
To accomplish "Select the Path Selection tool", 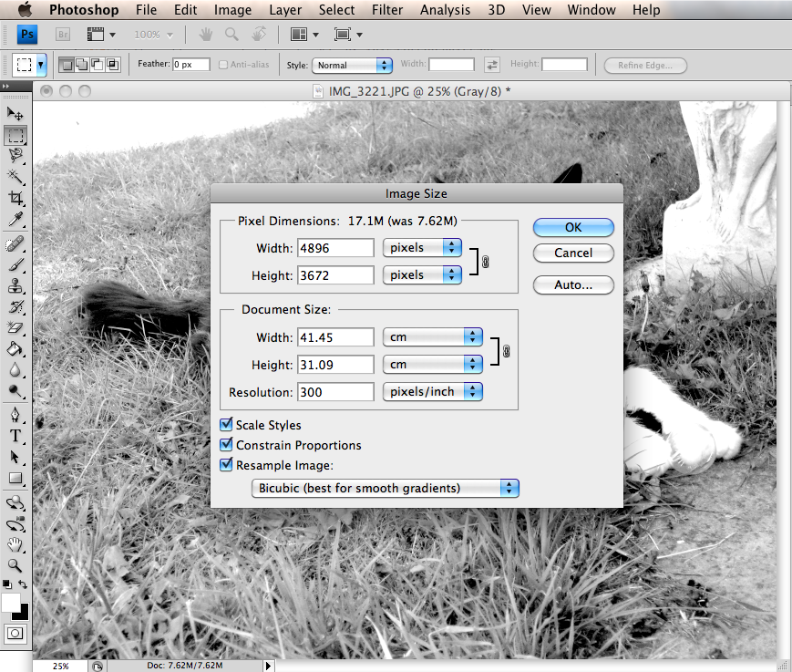I will click(15, 457).
